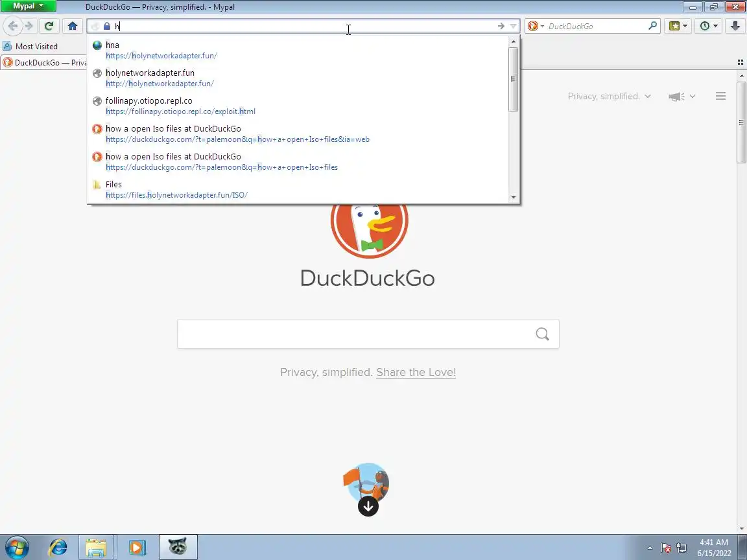Click the magnifier search button in page
Image resolution: width=747 pixels, height=560 pixels.
click(x=543, y=334)
